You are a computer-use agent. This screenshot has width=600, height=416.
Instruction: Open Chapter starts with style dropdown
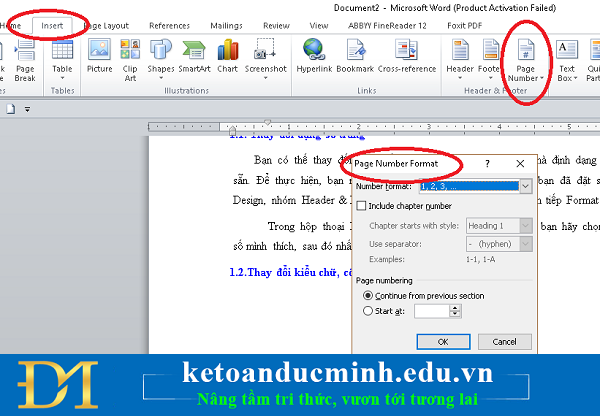point(526,226)
